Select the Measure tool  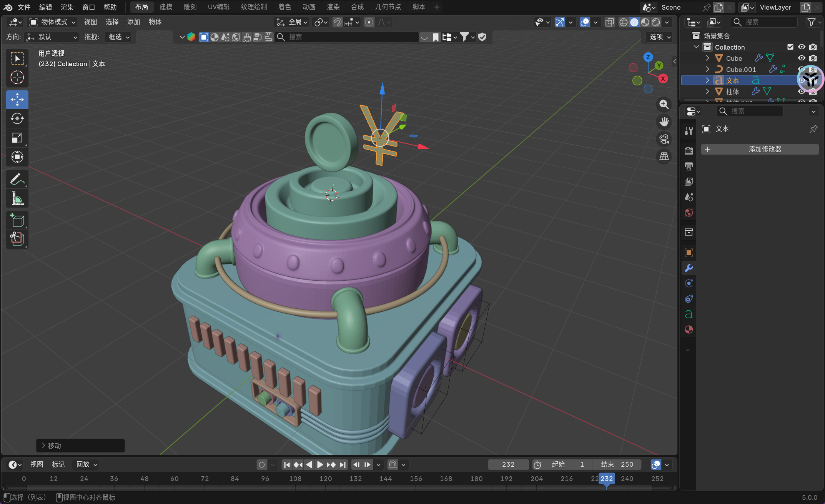tap(17, 198)
